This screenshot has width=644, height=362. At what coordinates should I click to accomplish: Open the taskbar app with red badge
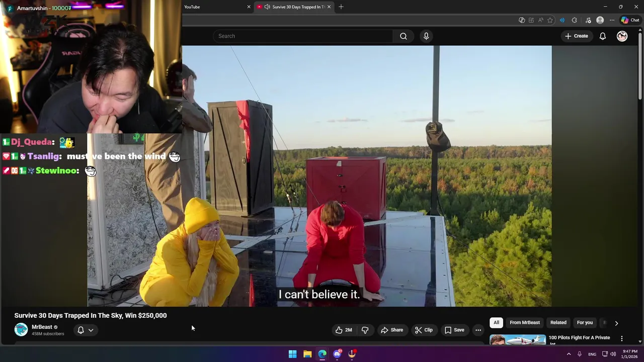(x=352, y=354)
